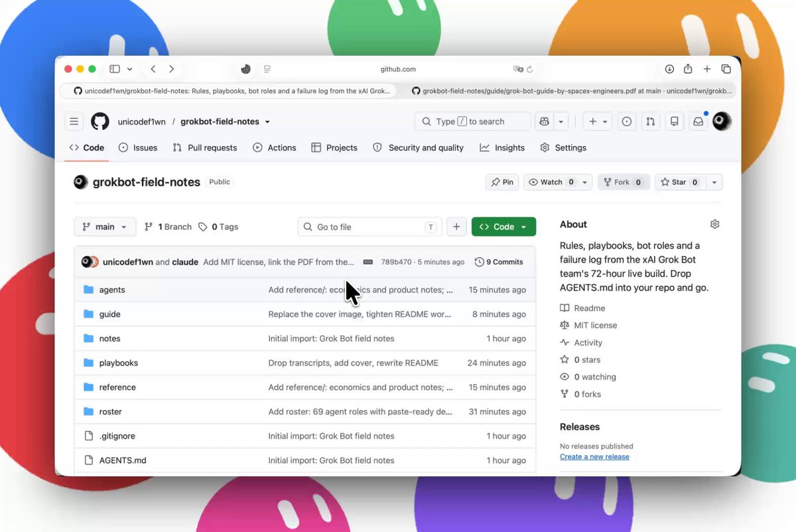Open Safari share menu
Screen dimensions: 796x532
click(688, 69)
